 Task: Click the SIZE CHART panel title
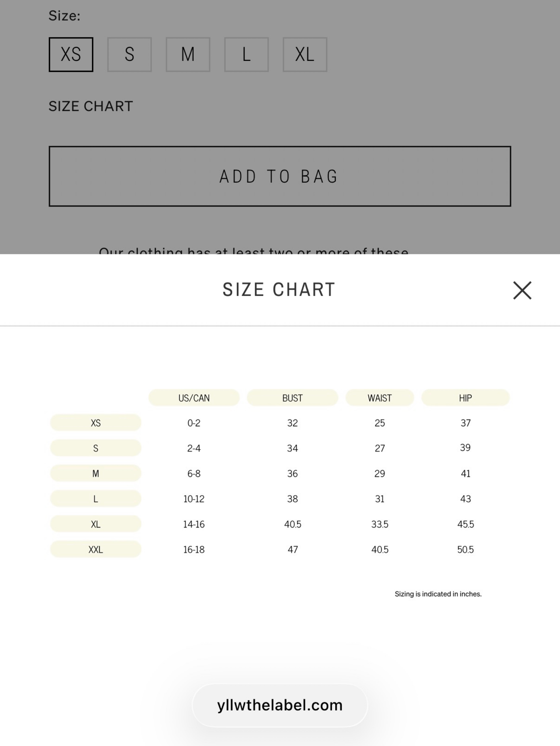279,290
